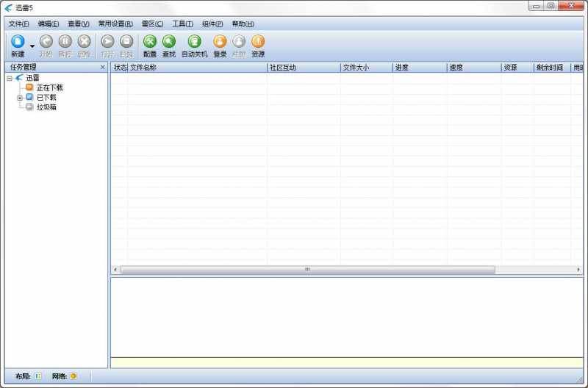Open the 工具(T) menu
Screen dimensions: 588x388
pos(183,24)
